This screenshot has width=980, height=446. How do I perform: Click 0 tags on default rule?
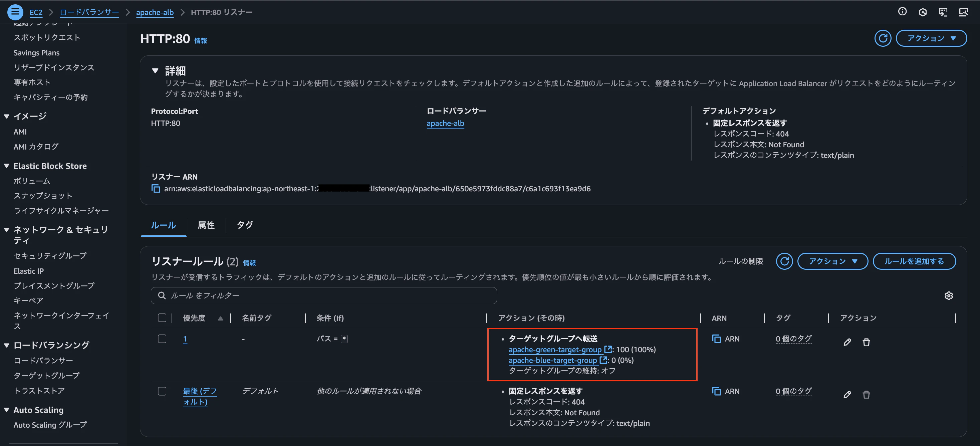point(794,391)
